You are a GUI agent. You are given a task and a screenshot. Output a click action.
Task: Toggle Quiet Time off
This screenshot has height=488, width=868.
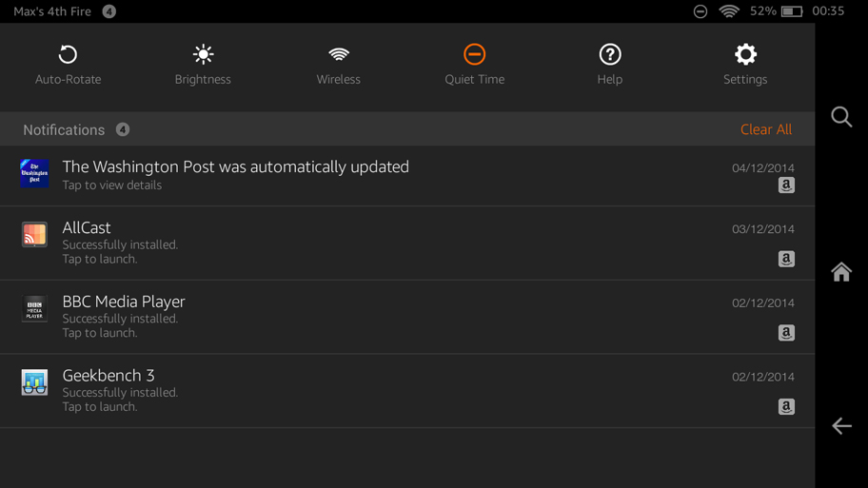pyautogui.click(x=474, y=54)
